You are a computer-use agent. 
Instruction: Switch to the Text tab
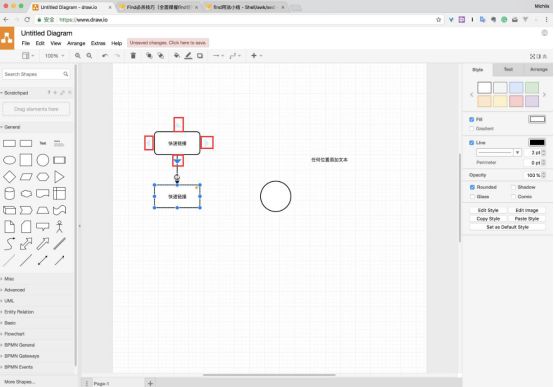coord(508,69)
